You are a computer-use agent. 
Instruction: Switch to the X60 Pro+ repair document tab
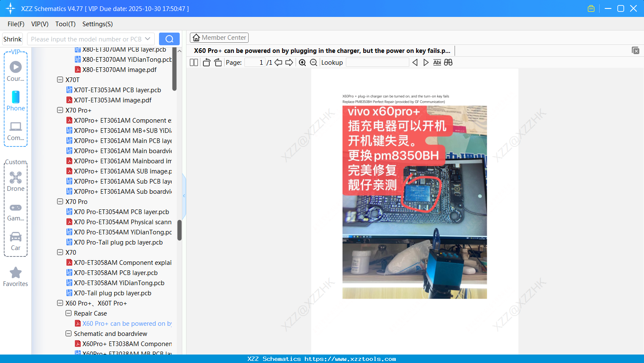pos(322,51)
